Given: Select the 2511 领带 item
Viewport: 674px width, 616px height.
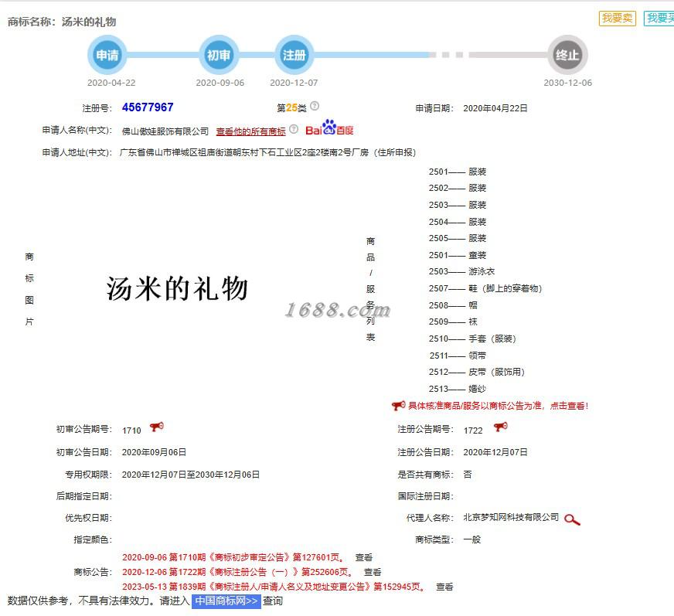Looking at the screenshot, I should [458, 356].
